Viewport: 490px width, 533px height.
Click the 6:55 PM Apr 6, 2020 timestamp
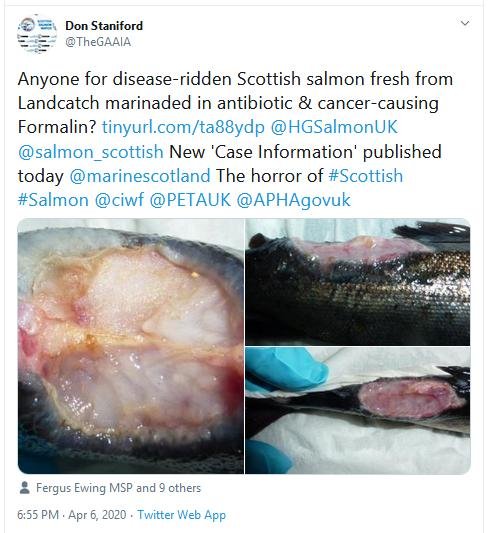tap(72, 515)
